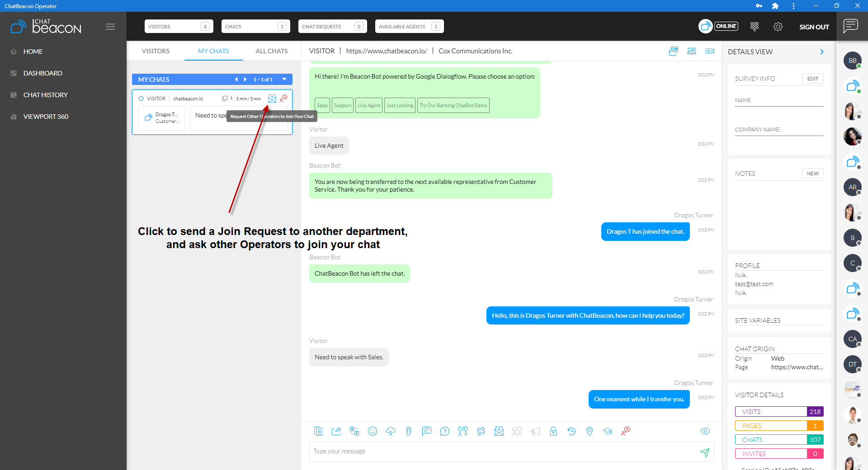Click the Support bot option button
The height and width of the screenshot is (470, 868).
coord(343,105)
